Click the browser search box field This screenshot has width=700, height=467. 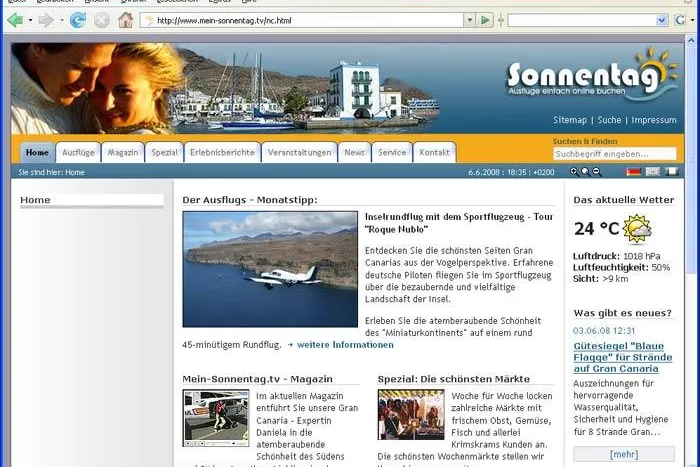click(582, 20)
